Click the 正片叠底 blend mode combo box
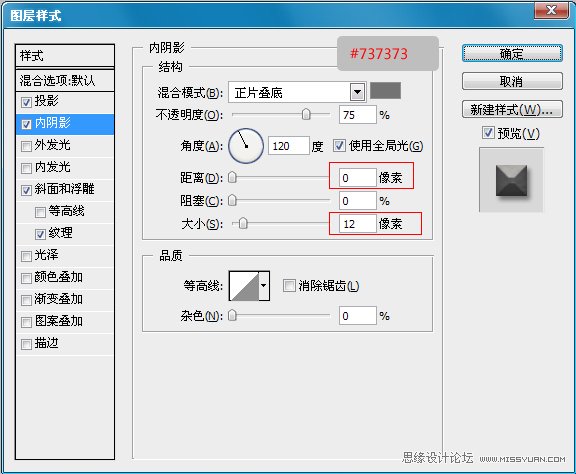This screenshot has height=474, width=576. (297, 92)
